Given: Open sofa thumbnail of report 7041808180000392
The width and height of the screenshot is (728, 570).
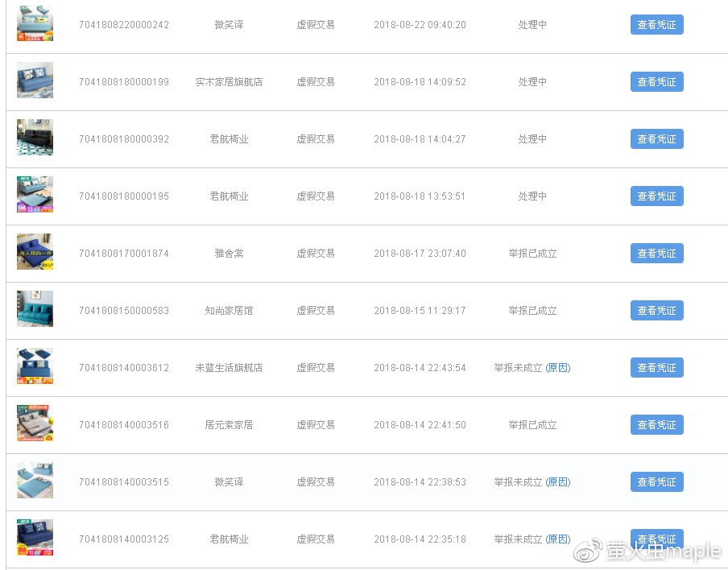Looking at the screenshot, I should tap(35, 137).
